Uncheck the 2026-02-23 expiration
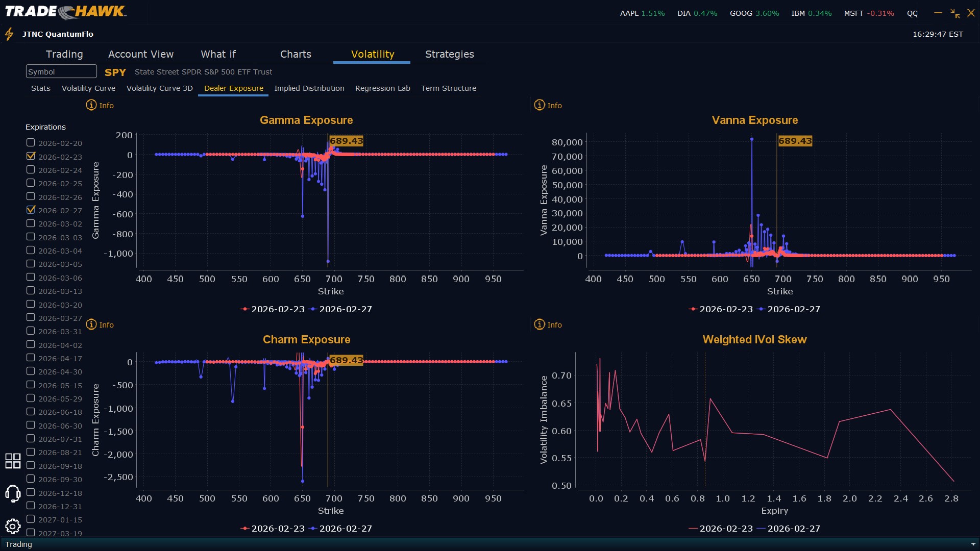Viewport: 980px width, 551px height. pos(31,156)
